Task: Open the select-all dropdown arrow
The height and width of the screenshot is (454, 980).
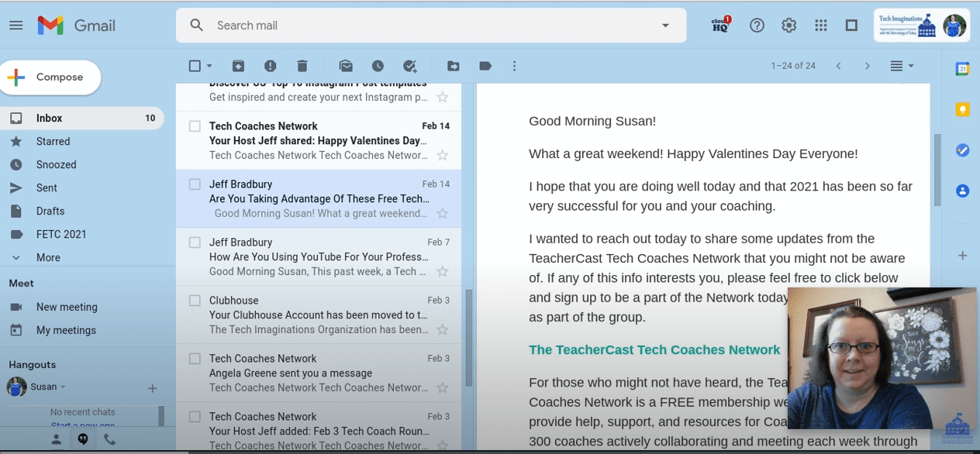Action: (209, 67)
